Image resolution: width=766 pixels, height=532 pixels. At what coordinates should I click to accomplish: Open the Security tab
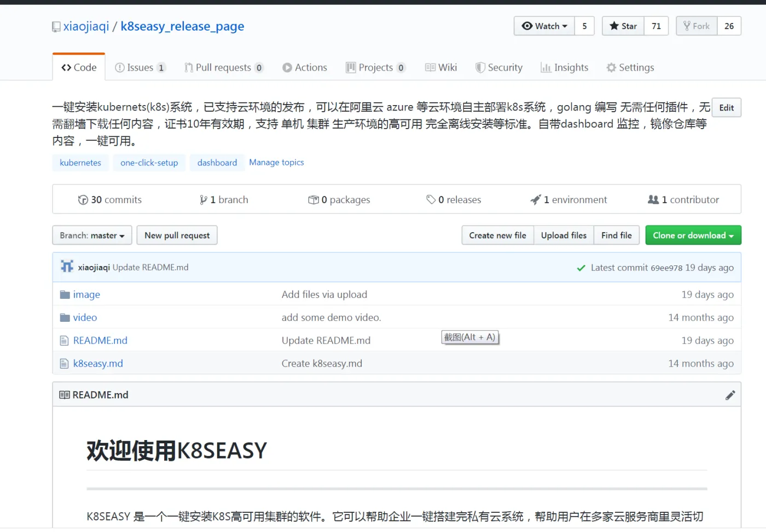[499, 67]
